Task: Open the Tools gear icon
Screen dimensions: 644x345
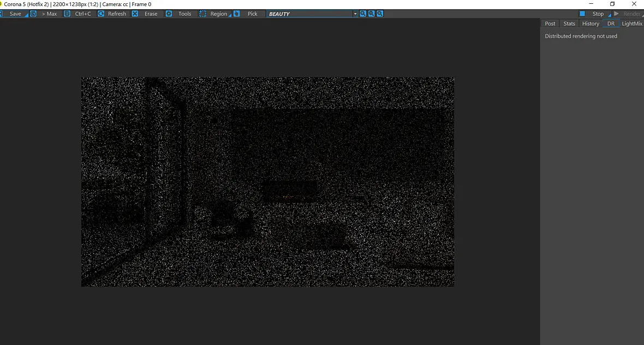Action: click(x=169, y=14)
